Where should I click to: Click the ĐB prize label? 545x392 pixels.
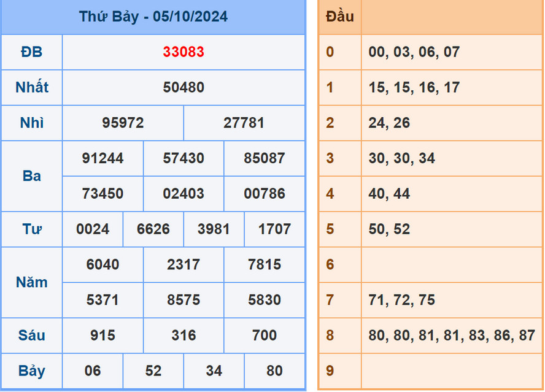click(31, 52)
